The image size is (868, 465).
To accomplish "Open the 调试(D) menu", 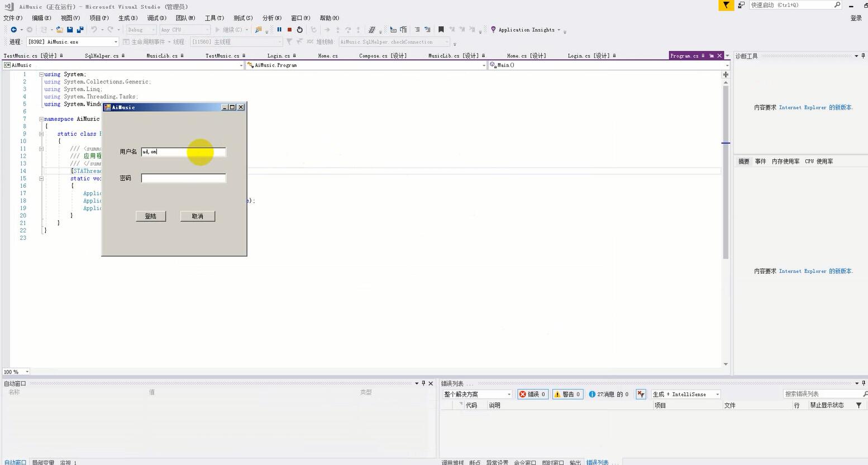I will click(156, 18).
